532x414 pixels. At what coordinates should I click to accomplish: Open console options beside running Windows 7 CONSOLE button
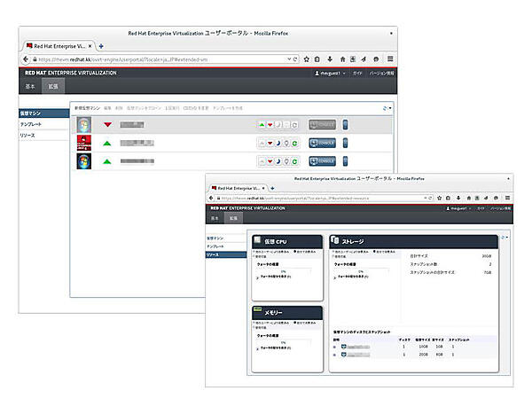pyautogui.click(x=345, y=161)
